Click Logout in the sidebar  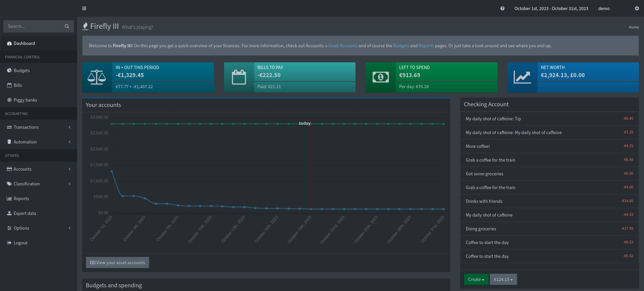tap(39, 243)
